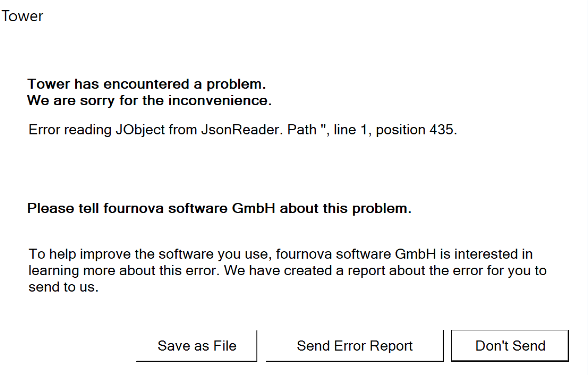Click the 'position 435' text in the error

click(416, 130)
